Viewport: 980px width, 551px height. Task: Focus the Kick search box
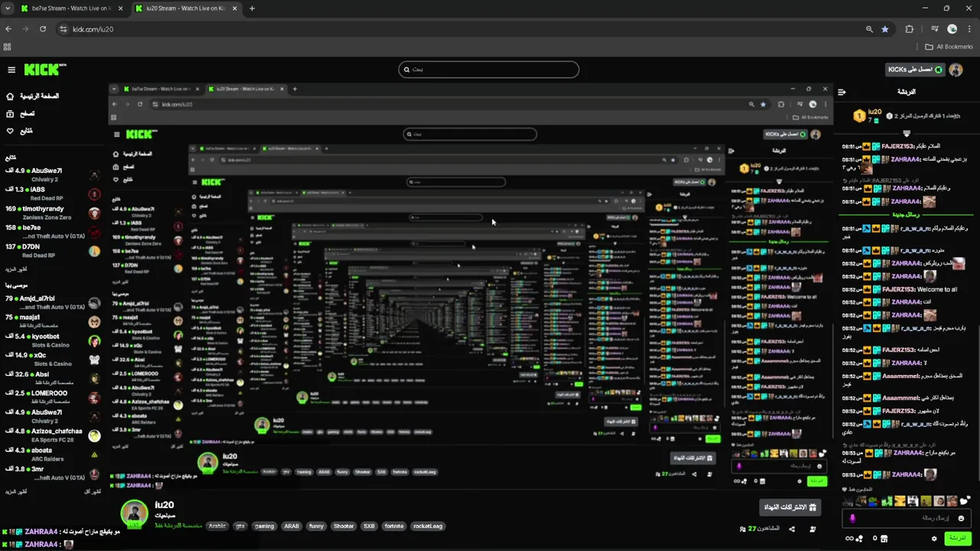488,70
